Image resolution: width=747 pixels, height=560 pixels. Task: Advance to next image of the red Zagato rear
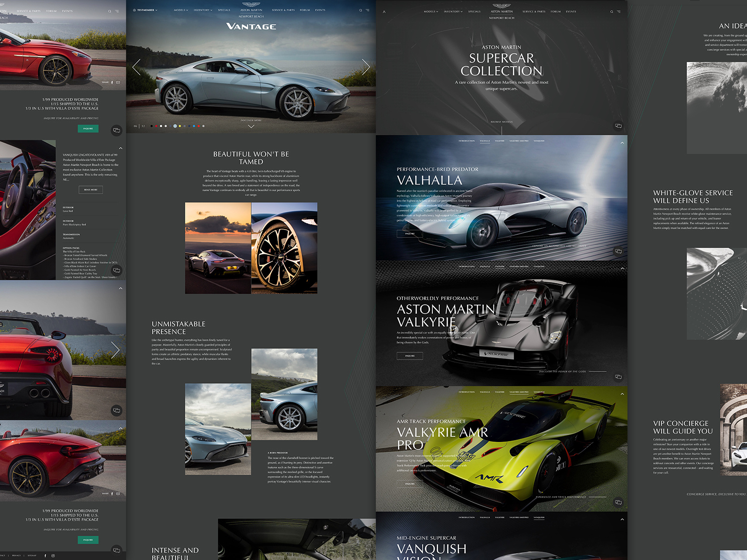click(x=115, y=350)
